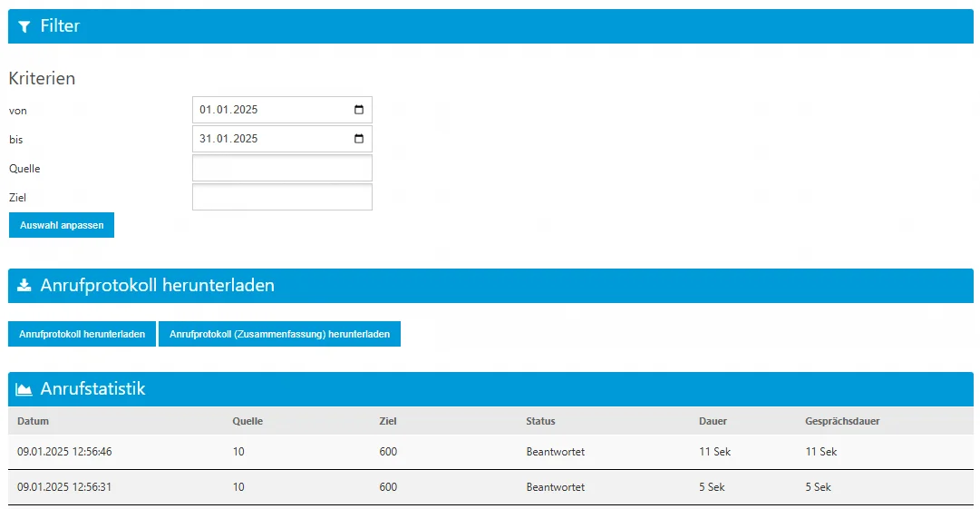This screenshot has width=980, height=509.
Task: Click the chart icon beside Anrufstatistik
Action: click(x=24, y=389)
